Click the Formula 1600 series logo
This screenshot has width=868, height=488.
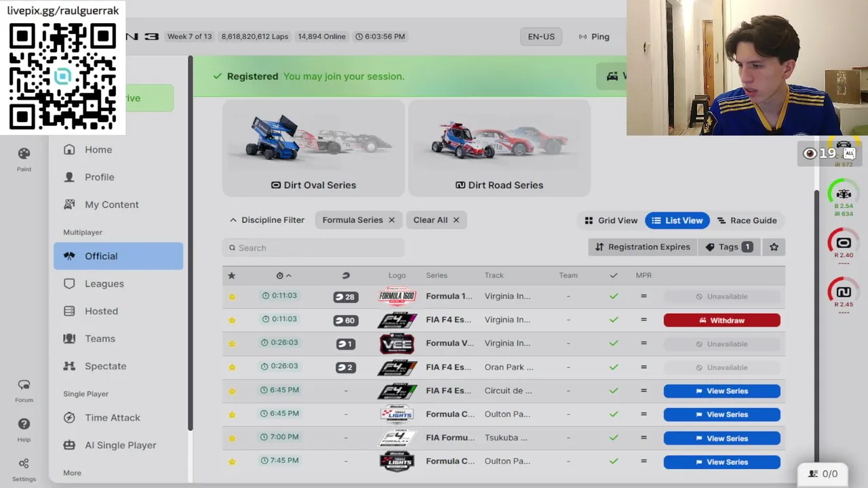pyautogui.click(x=397, y=296)
